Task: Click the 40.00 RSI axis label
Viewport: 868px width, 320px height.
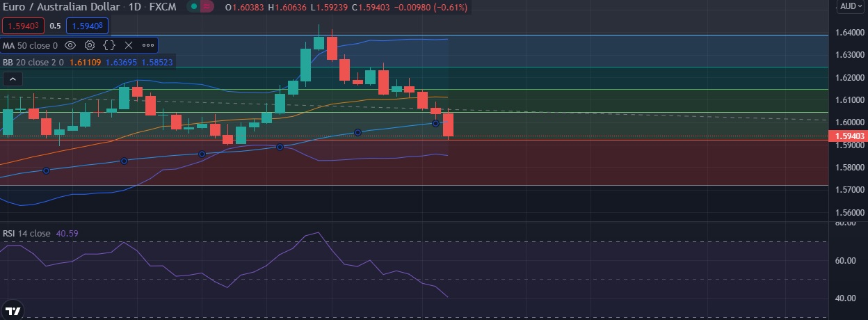Action: [x=844, y=298]
